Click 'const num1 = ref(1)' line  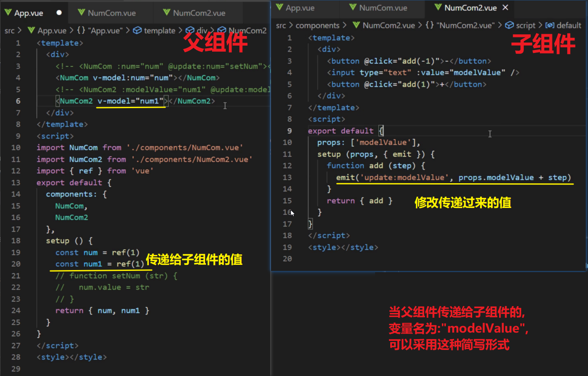tap(100, 264)
